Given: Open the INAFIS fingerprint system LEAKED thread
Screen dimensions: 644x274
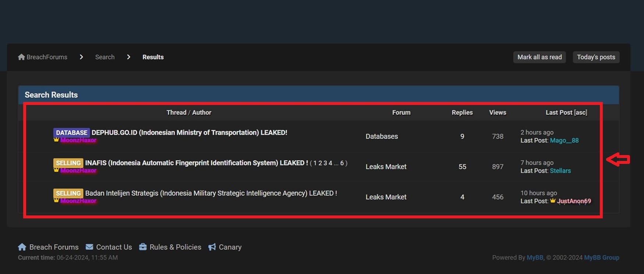Looking at the screenshot, I should (197, 163).
